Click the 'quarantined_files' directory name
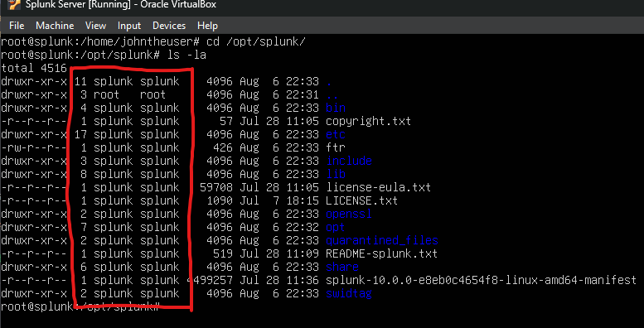The image size is (644, 328). click(382, 240)
